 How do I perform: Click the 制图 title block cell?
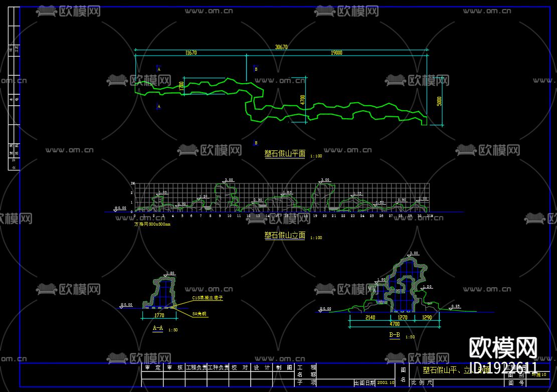coord(284,368)
